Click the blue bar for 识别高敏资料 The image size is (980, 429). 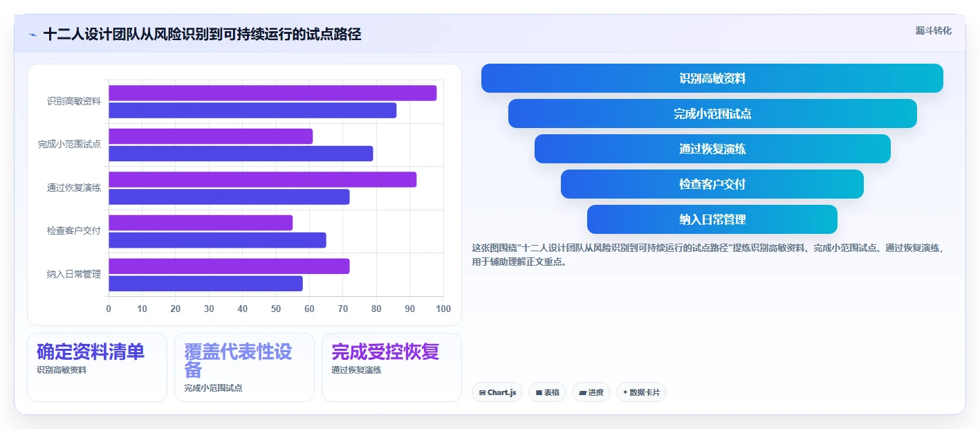tap(252, 110)
